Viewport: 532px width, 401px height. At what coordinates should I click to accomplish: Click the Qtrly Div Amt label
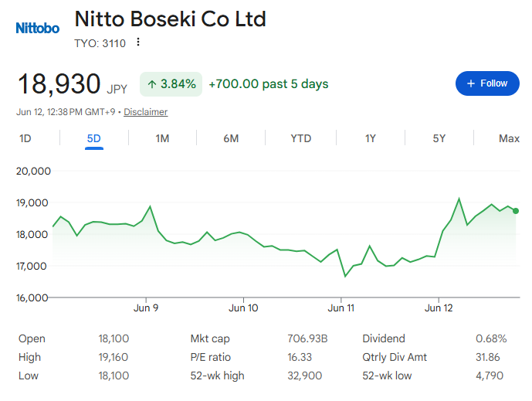coord(395,357)
